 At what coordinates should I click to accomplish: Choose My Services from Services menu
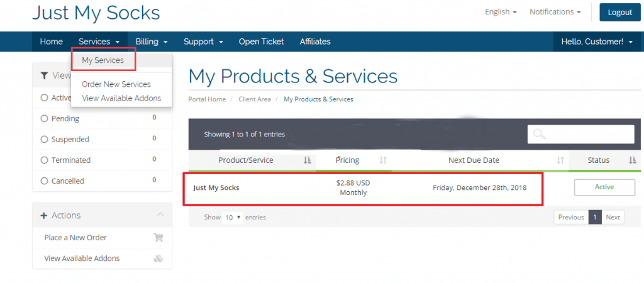point(103,60)
